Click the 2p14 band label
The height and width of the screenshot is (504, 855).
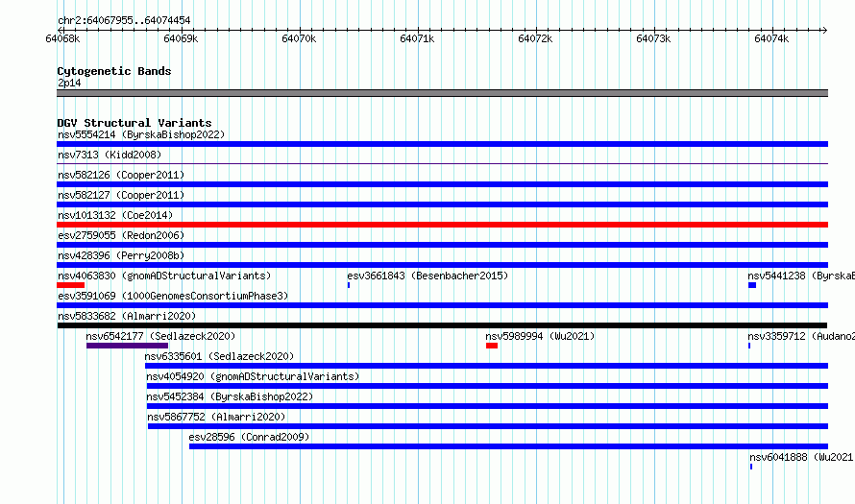[x=69, y=83]
